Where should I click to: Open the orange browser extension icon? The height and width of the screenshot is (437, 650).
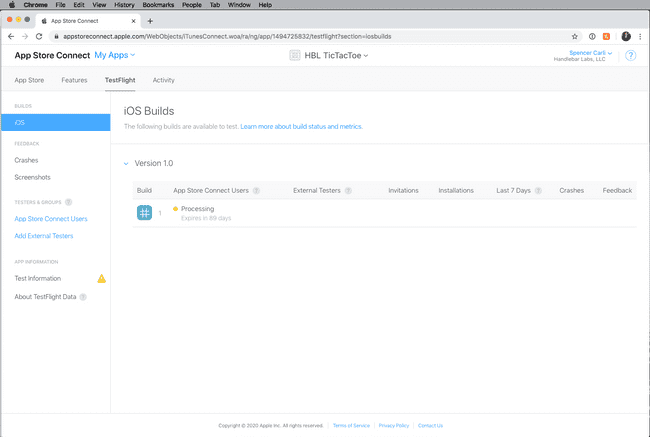tap(606, 36)
